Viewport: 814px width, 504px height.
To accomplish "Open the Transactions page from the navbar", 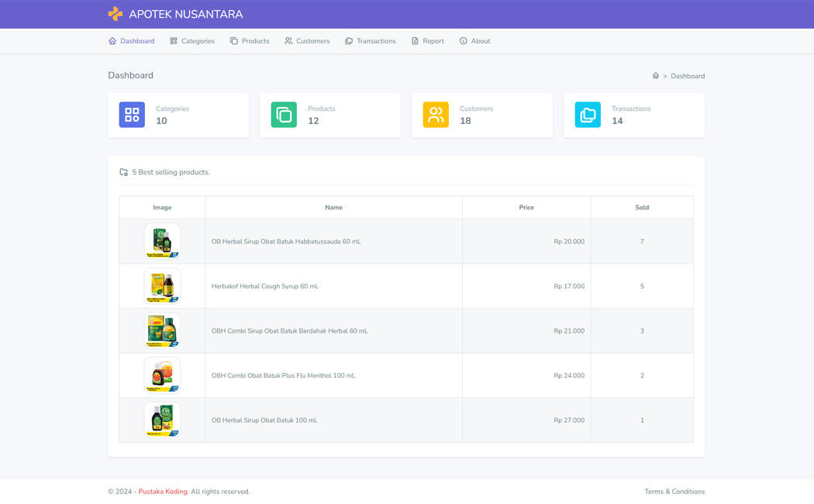I will [x=371, y=40].
